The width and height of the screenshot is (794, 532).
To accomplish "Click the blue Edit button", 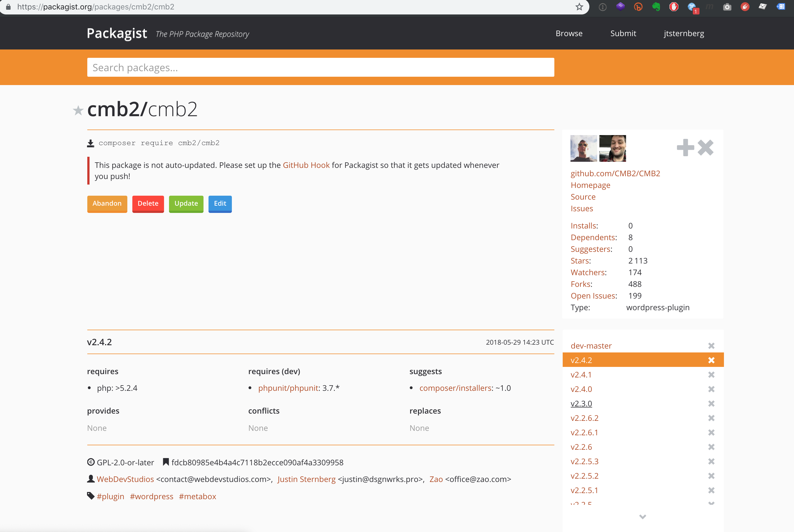I will pyautogui.click(x=220, y=204).
